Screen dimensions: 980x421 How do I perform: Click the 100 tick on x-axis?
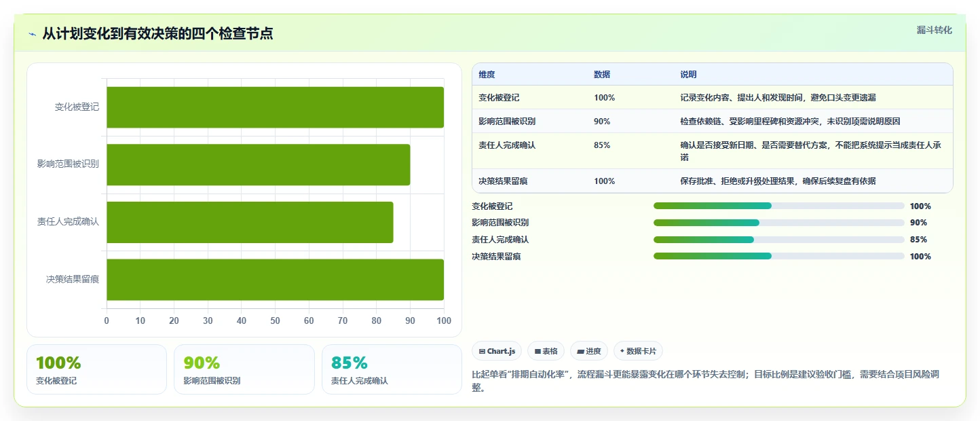click(444, 321)
